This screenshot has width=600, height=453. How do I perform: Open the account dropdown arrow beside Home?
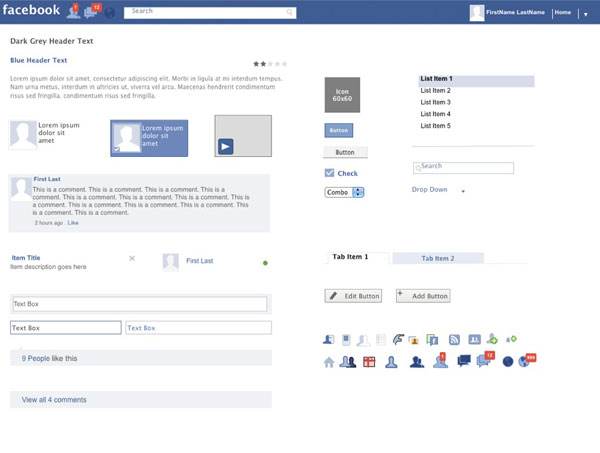coord(585,15)
